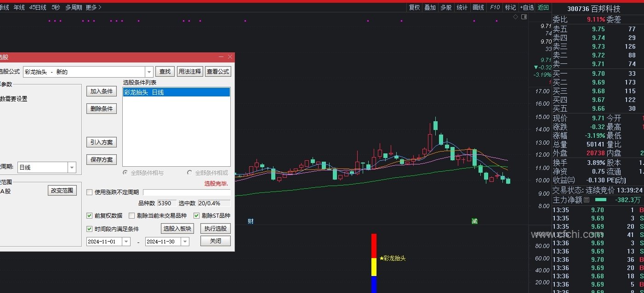The width and height of the screenshot is (644, 293).
Task: Open the 选股公式 formula dropdown
Action: point(149,72)
